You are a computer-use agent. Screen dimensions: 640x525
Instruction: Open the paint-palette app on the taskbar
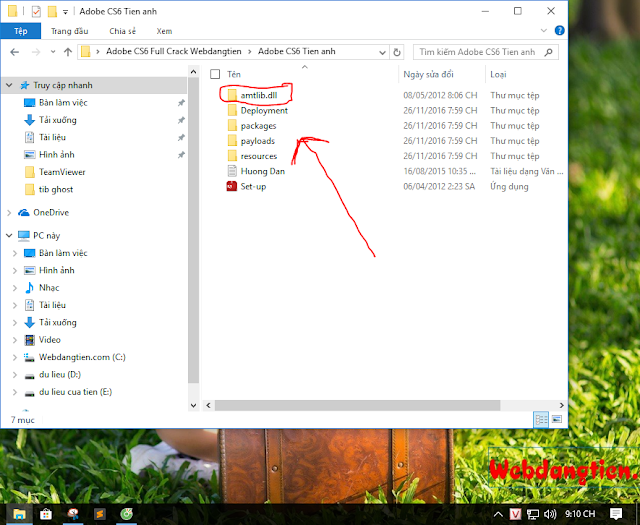[x=73, y=514]
